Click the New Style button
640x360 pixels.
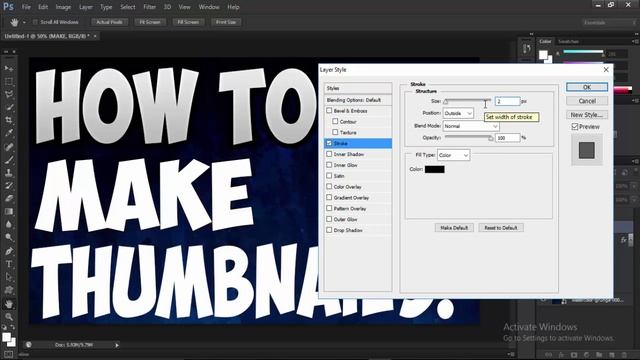point(587,115)
